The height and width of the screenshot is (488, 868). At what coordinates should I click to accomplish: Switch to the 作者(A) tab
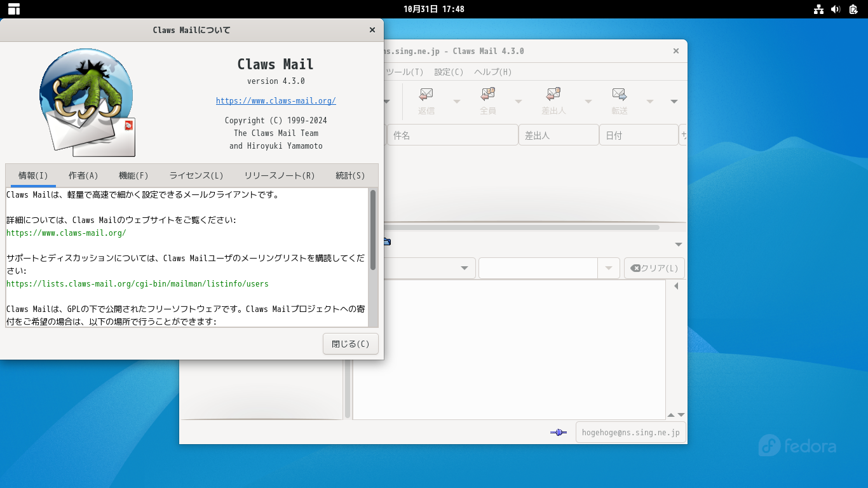[83, 175]
